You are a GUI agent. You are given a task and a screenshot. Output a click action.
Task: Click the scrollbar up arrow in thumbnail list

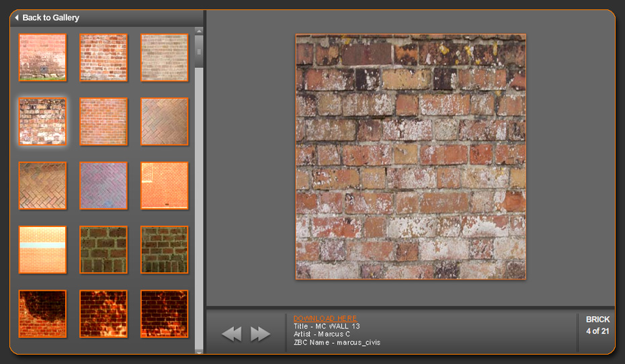click(x=199, y=30)
